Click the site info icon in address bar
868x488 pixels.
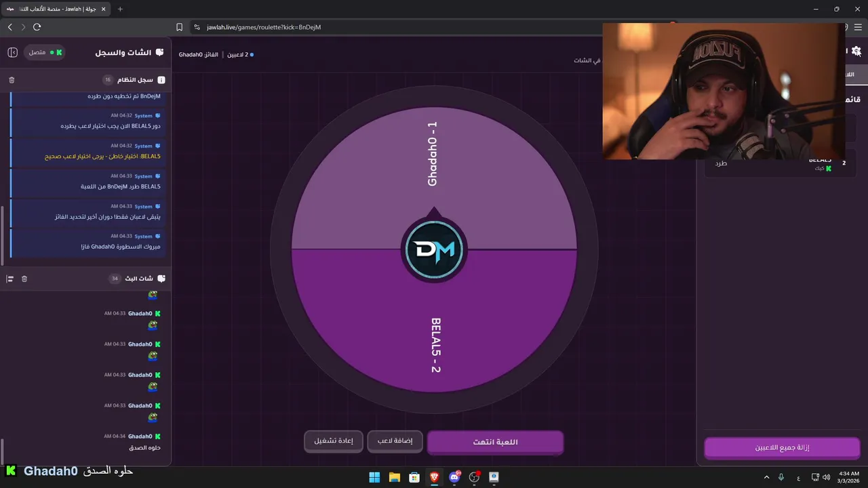(x=197, y=27)
